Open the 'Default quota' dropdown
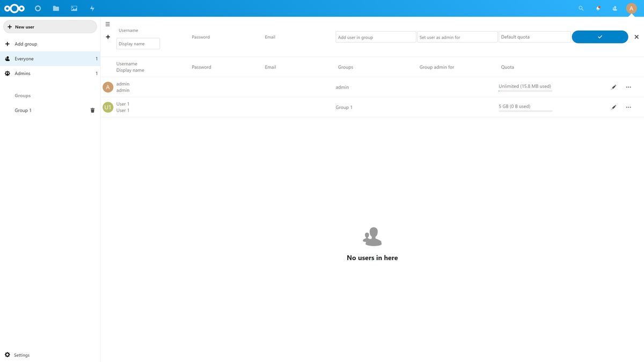This screenshot has height=362, width=644. 535,36
